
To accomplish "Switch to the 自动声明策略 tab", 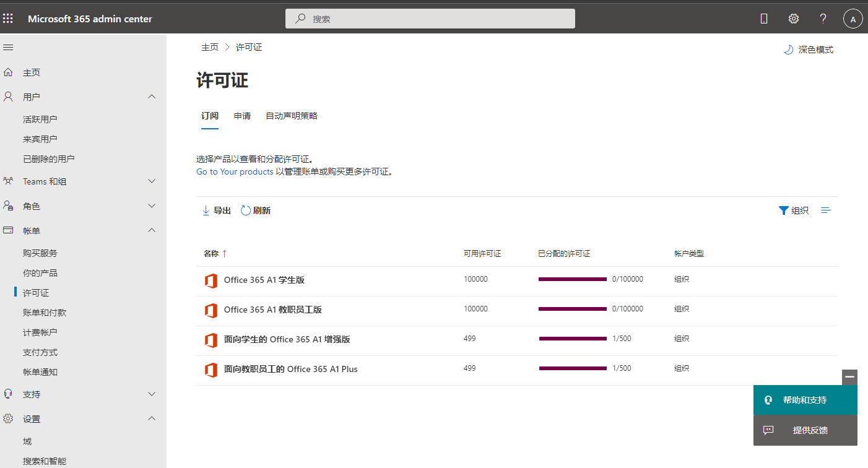I will [292, 116].
